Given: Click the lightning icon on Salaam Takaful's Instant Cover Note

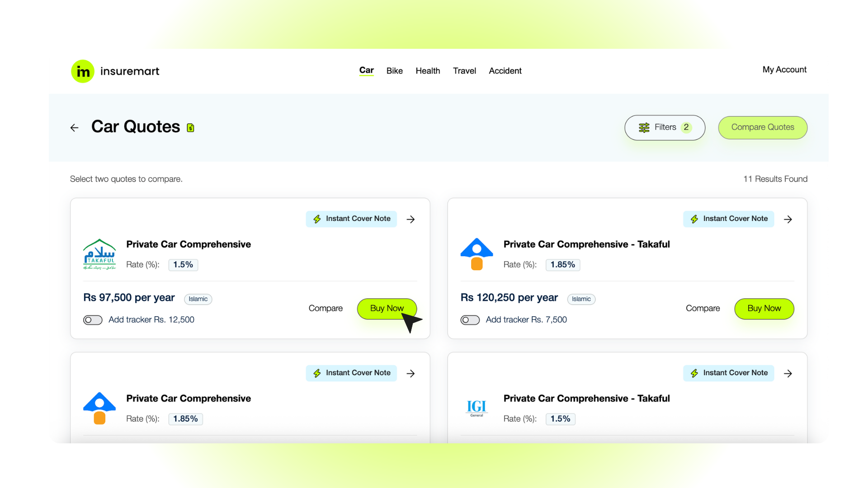Looking at the screenshot, I should pyautogui.click(x=317, y=219).
